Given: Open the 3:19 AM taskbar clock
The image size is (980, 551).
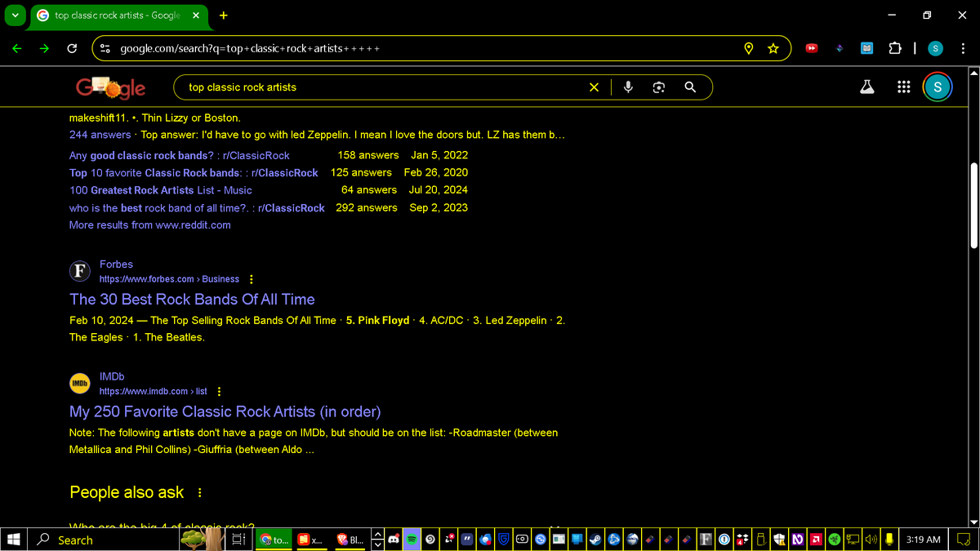Looking at the screenshot, I should pos(924,540).
